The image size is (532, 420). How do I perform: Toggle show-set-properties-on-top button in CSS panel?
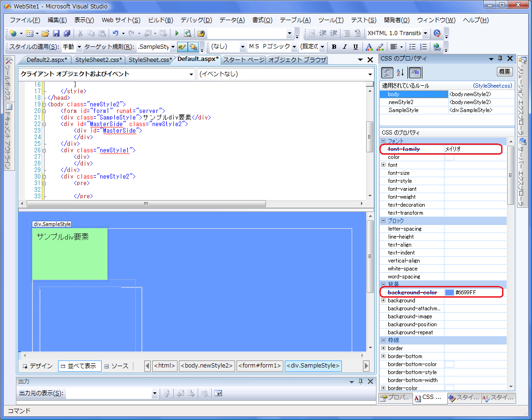point(415,72)
